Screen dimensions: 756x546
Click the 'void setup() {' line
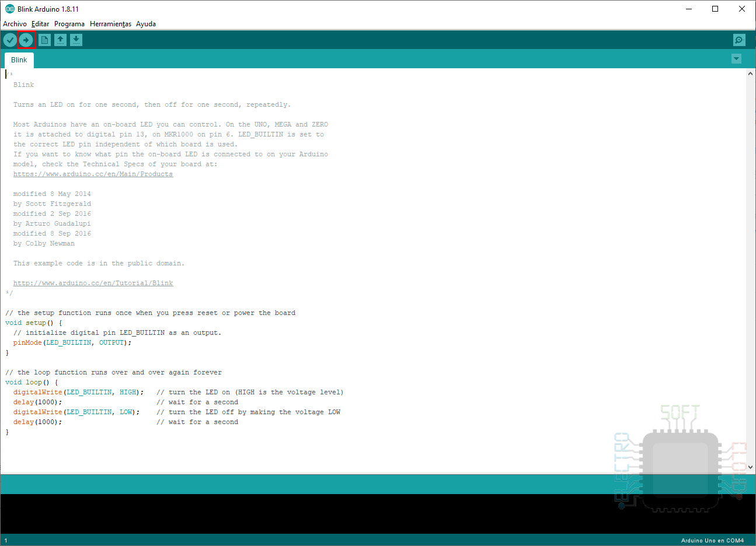(x=33, y=323)
